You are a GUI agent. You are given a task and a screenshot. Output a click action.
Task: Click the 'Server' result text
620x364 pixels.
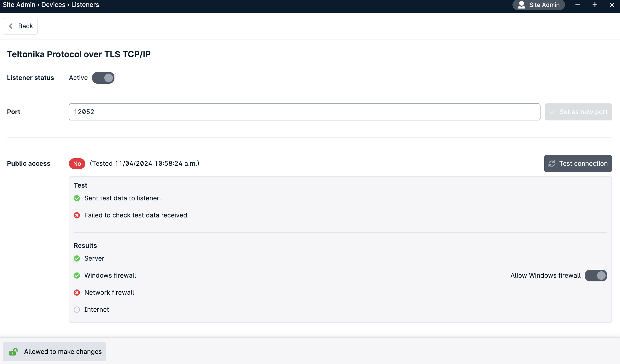pos(94,258)
